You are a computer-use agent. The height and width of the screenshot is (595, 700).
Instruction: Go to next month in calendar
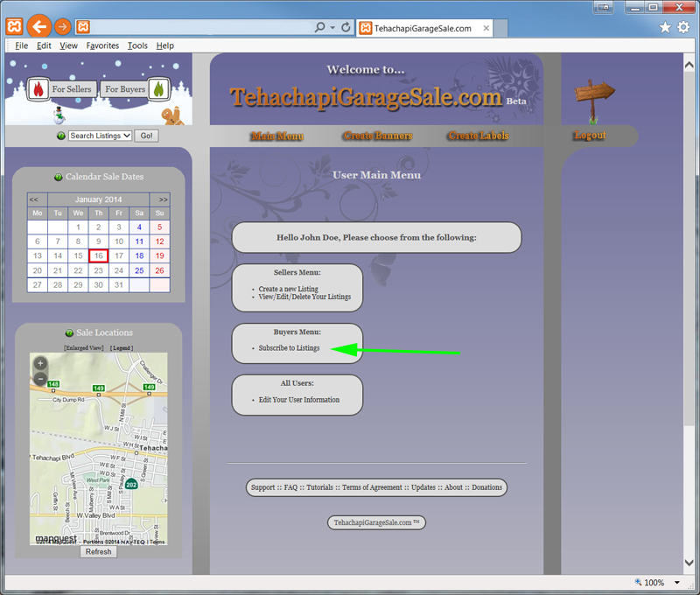point(164,199)
